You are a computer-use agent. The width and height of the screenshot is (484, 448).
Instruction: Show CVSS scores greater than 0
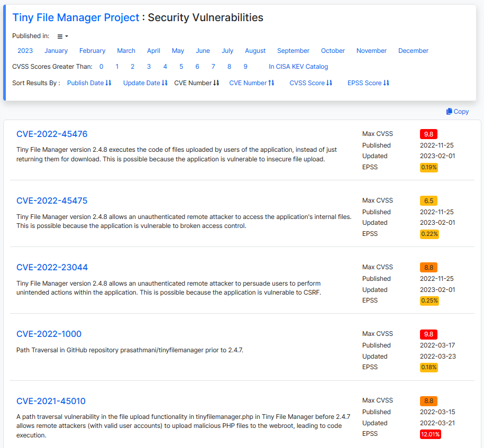pos(101,67)
